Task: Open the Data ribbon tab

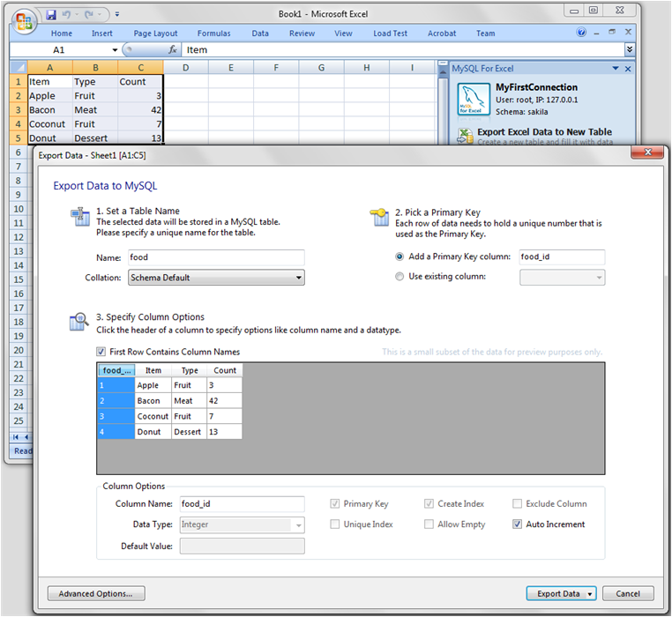Action: 260,33
